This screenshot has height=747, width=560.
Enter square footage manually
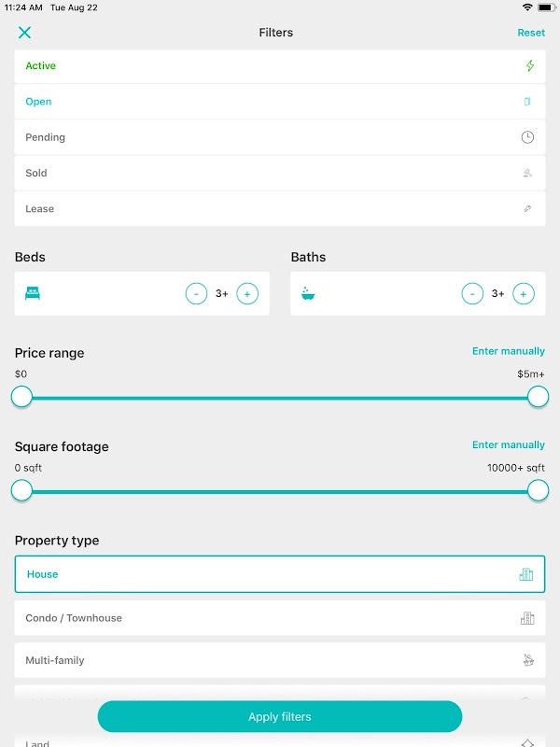pos(508,445)
